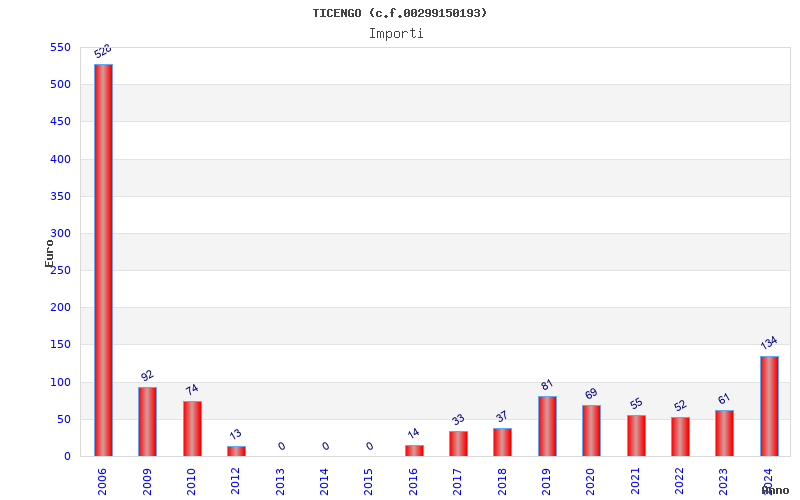Click the 2013 x-axis year label
This screenshot has width=800, height=500.
pyautogui.click(x=280, y=482)
